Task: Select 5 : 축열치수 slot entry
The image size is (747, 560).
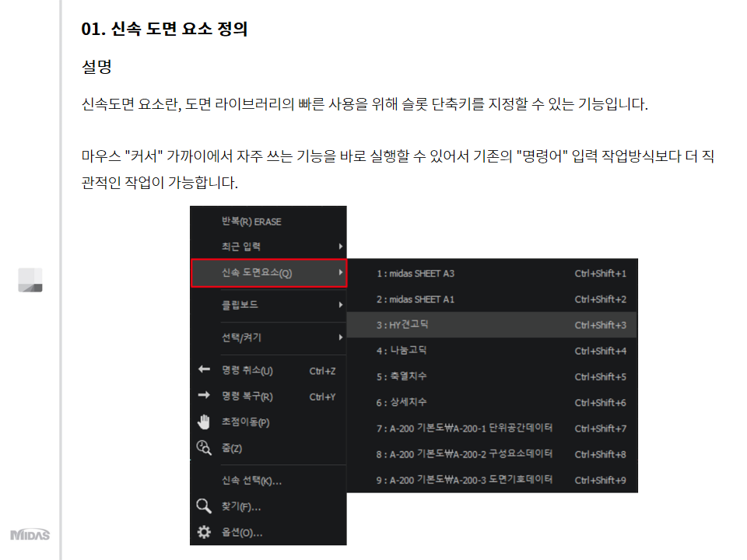Action: click(x=402, y=376)
